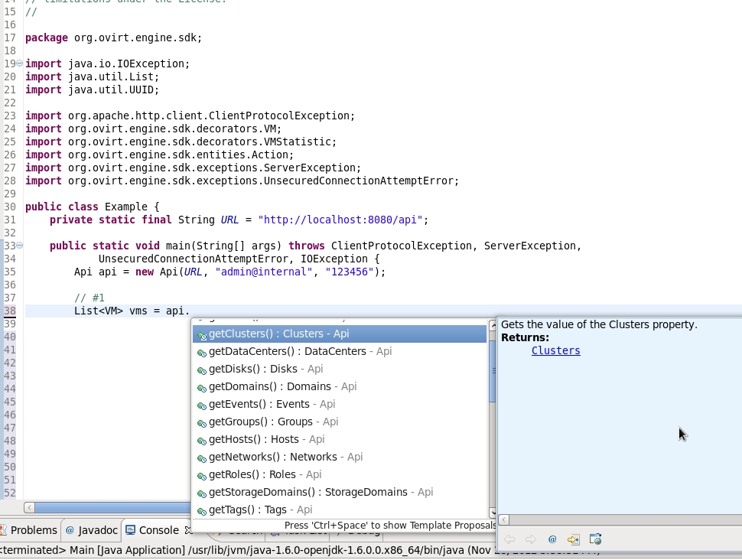This screenshot has height=560, width=742.
Task: Select the highlighted getClusters() proposal
Action: 278,334
